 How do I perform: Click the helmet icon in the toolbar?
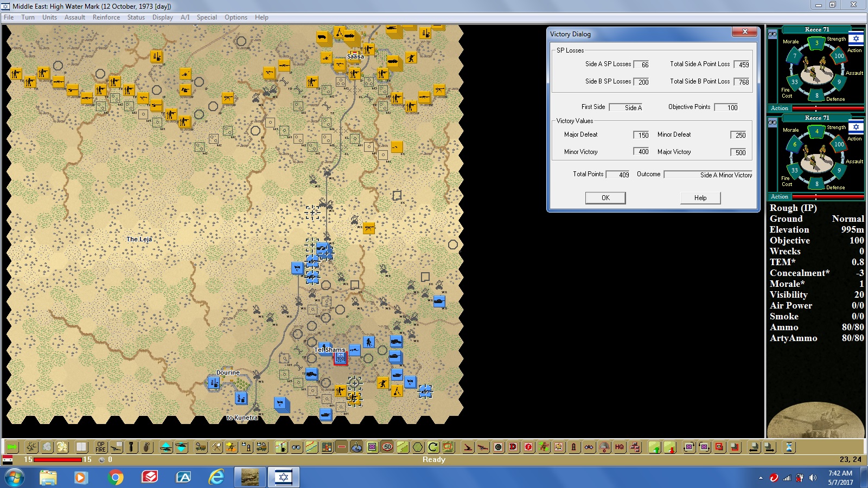click(x=604, y=447)
